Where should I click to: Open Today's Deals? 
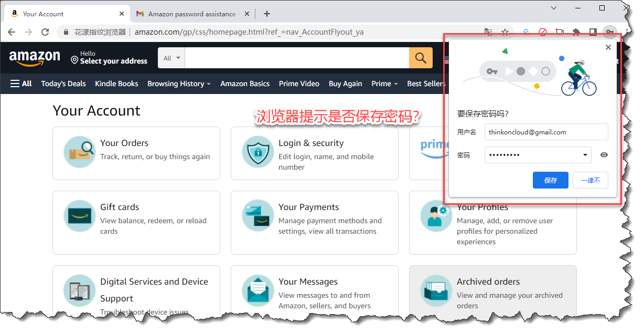pos(63,83)
